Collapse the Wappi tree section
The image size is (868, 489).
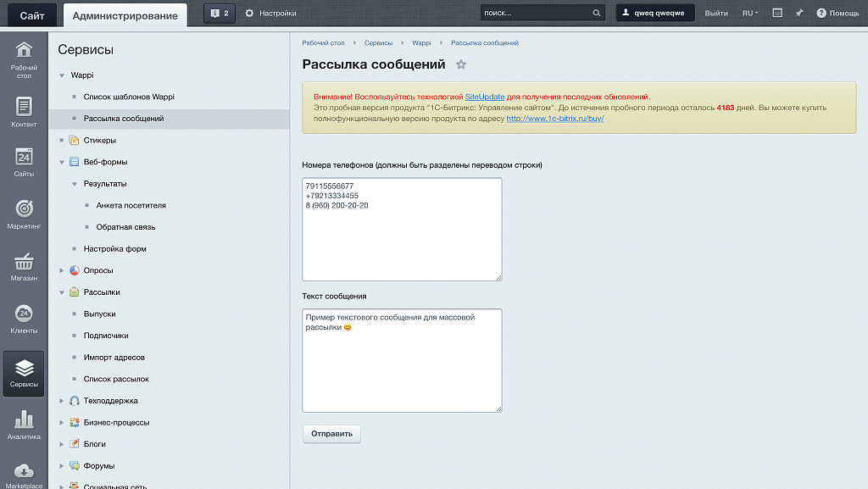[62, 75]
